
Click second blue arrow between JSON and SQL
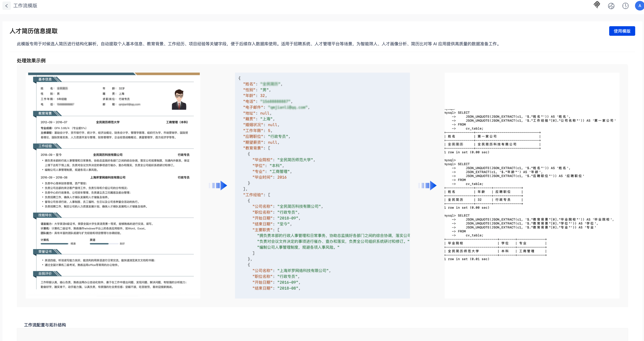[428, 185]
